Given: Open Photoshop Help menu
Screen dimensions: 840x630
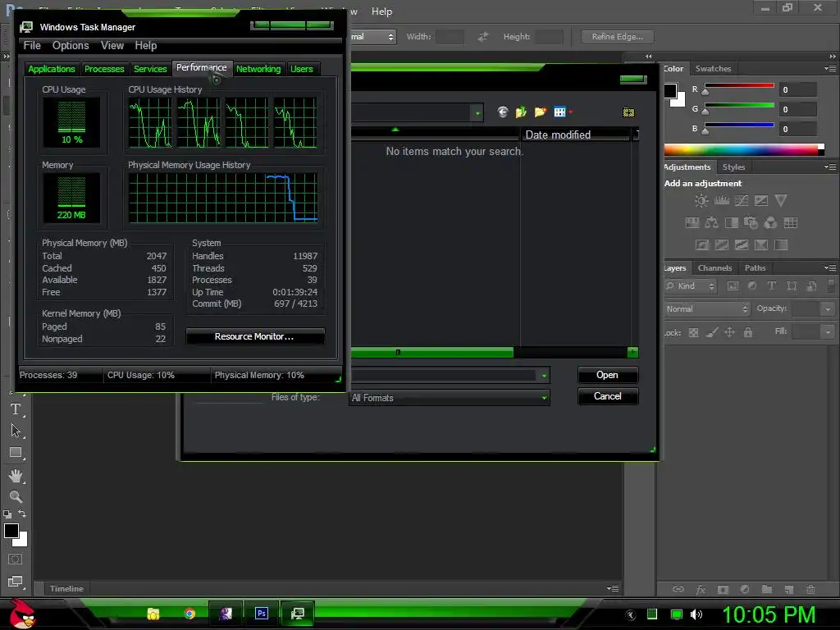Looking at the screenshot, I should pos(382,11).
